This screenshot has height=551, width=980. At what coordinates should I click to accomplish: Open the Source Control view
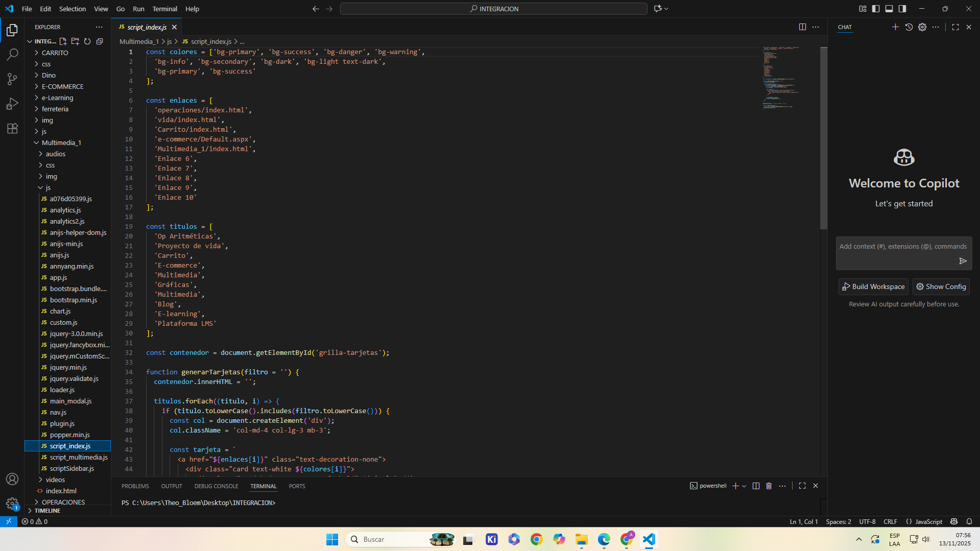pos(12,79)
